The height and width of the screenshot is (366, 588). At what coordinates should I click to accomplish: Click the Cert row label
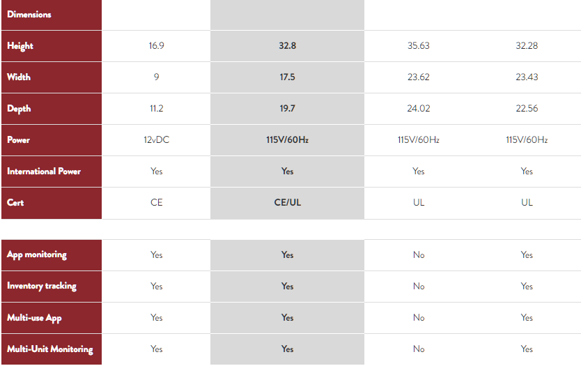(15, 203)
